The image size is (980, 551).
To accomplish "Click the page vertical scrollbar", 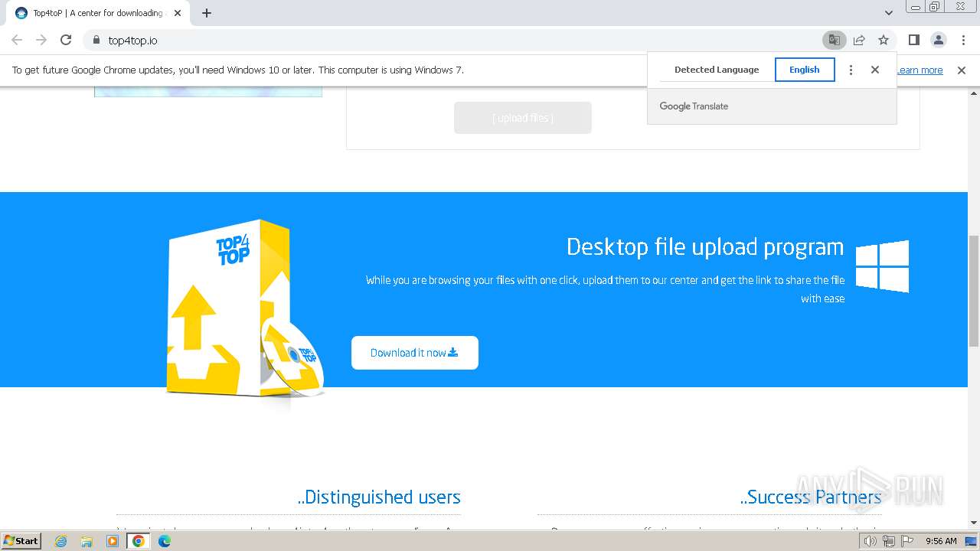I will [x=974, y=291].
